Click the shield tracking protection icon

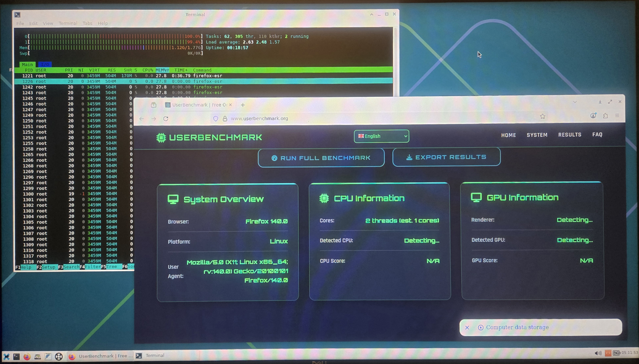pyautogui.click(x=216, y=118)
